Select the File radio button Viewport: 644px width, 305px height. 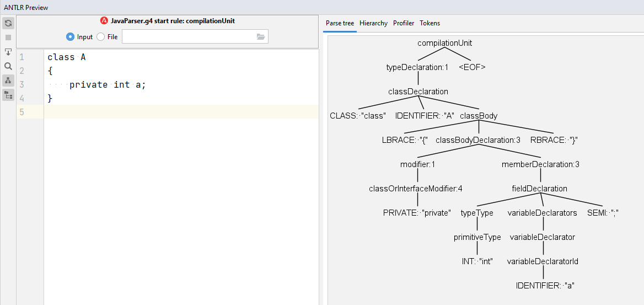(100, 36)
